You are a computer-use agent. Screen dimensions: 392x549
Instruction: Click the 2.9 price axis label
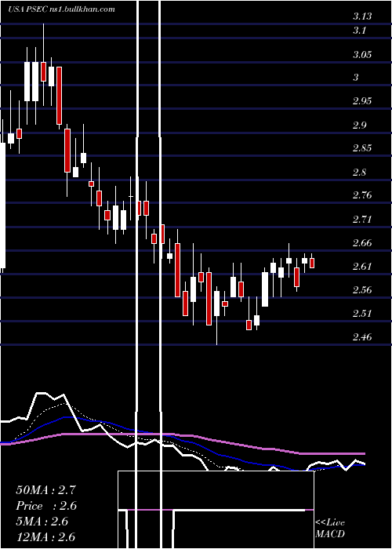[x=359, y=125]
